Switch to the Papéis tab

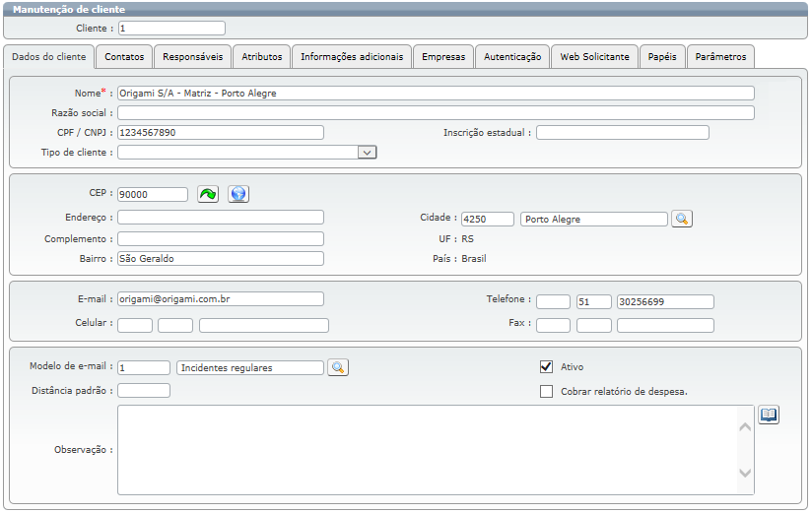coord(662,57)
